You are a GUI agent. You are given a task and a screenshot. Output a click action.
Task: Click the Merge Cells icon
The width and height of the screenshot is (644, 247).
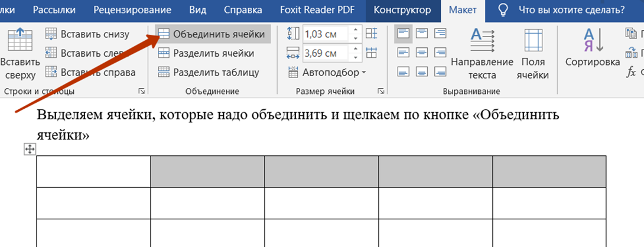[x=164, y=34]
